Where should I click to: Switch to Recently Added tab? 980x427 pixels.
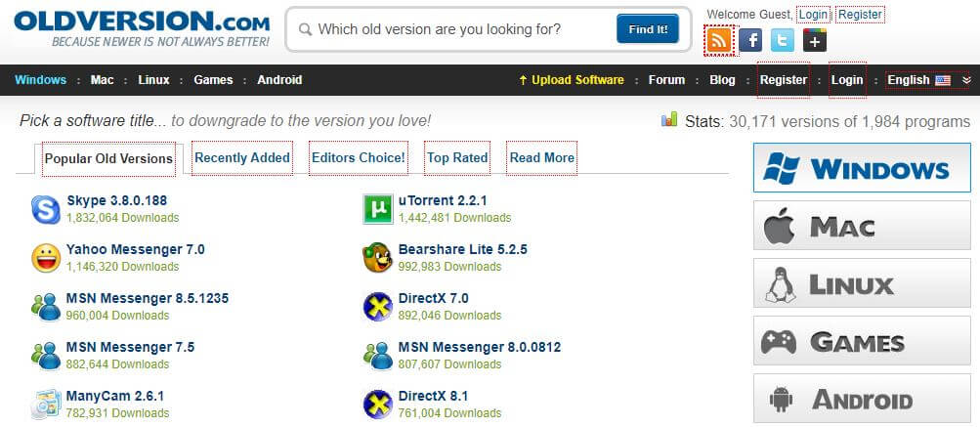(x=242, y=157)
